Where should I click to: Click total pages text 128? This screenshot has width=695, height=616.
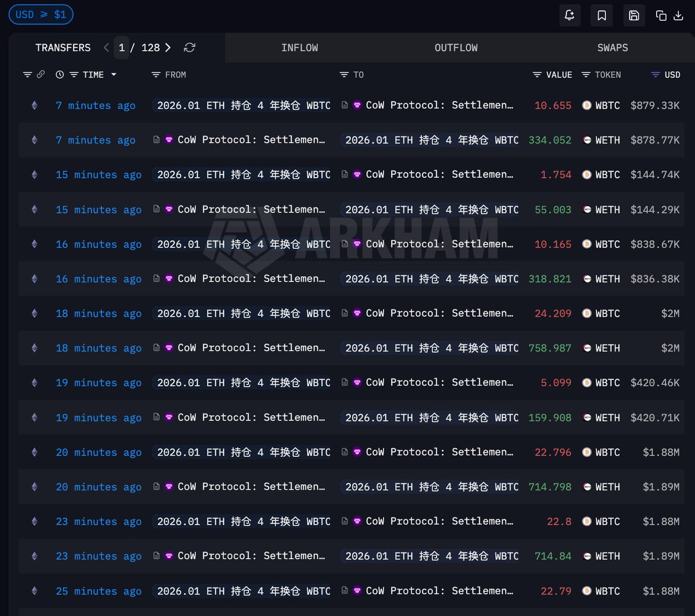[x=151, y=47]
